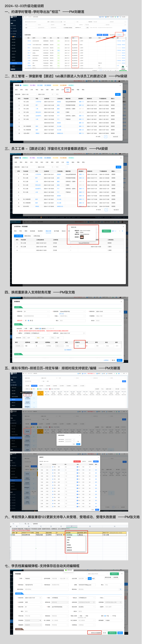
Task: Open the 报名时间 calendar icon
Action: 40,598
